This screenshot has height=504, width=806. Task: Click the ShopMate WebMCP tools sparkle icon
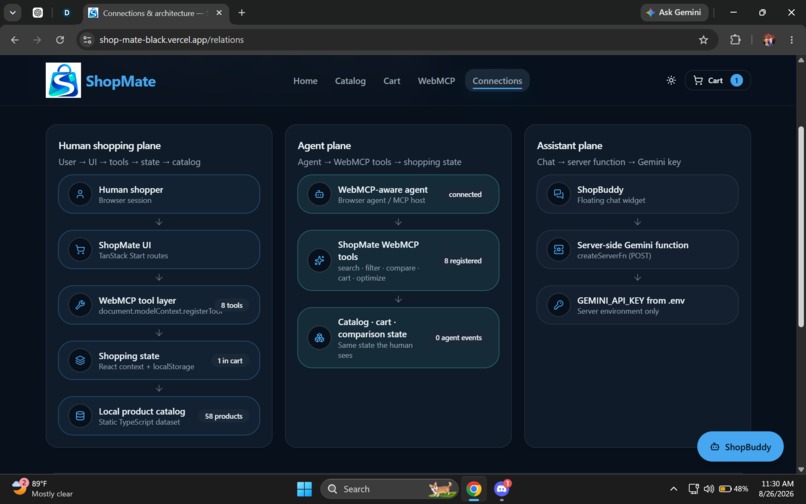pyautogui.click(x=319, y=260)
